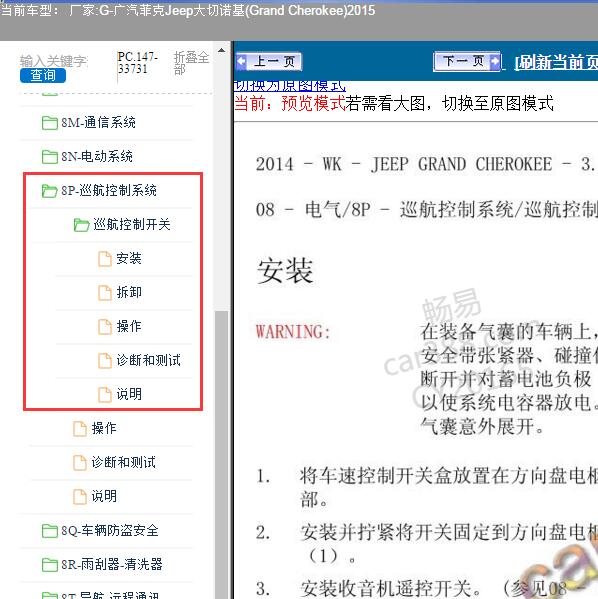Click the tree panel scrollbar thumb
Screen dimensions: 598x599
pos(221,455)
